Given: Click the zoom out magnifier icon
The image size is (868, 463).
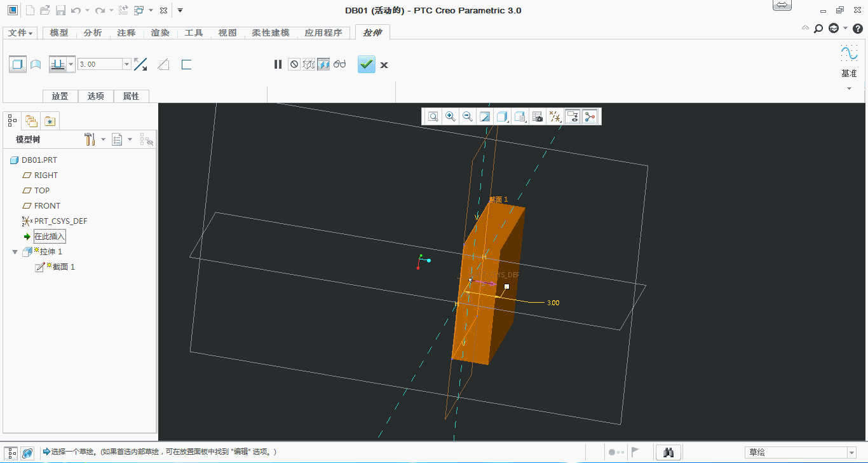Looking at the screenshot, I should point(468,116).
